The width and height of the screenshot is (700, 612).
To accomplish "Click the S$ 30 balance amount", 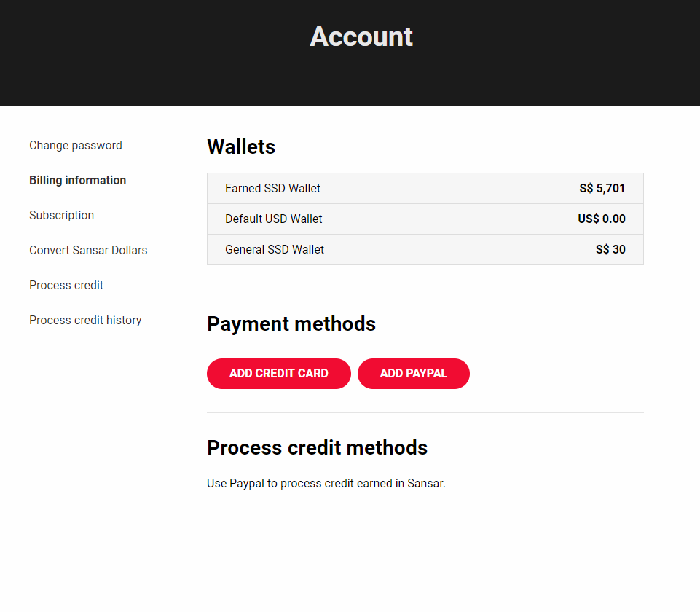I will point(610,250).
